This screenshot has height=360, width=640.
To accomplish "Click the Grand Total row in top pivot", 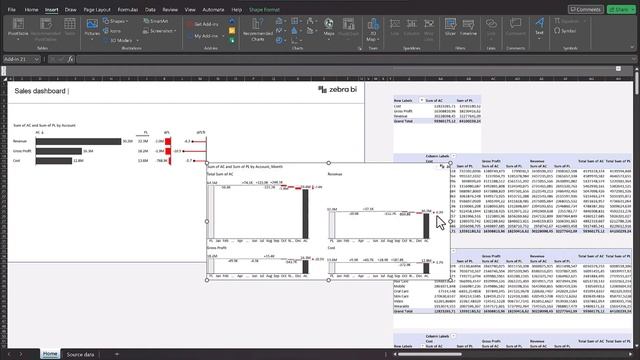I will [437, 121].
